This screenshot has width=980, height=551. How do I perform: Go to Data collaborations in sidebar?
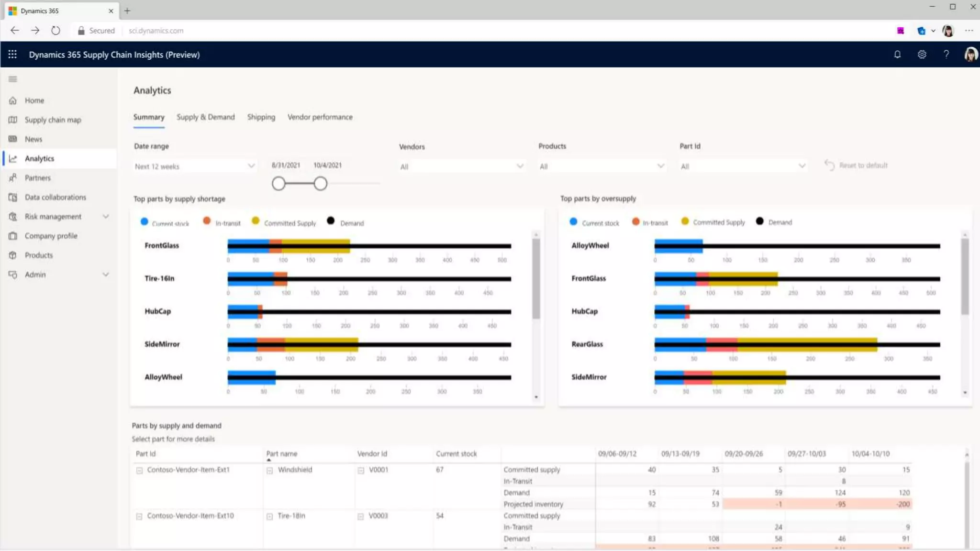click(55, 198)
